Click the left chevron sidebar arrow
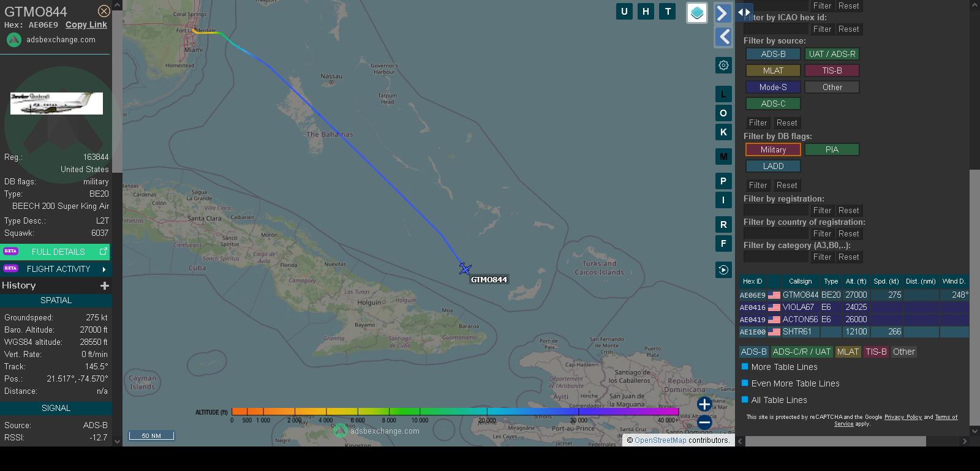The height and width of the screenshot is (471, 980). [x=723, y=37]
